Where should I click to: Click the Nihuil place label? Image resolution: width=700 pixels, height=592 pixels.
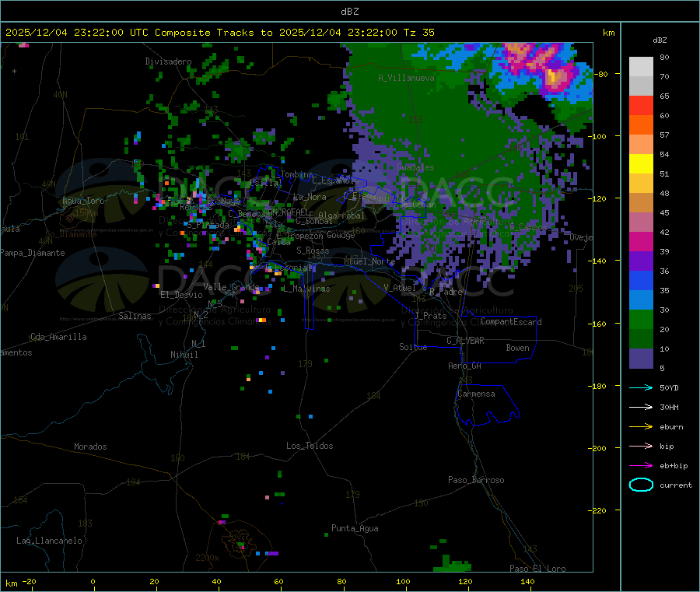coord(184,355)
